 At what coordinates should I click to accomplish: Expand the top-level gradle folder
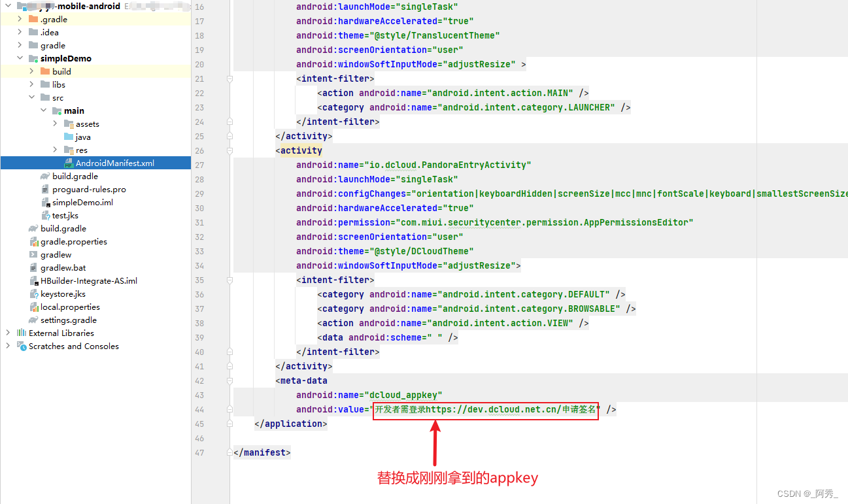(x=20, y=45)
